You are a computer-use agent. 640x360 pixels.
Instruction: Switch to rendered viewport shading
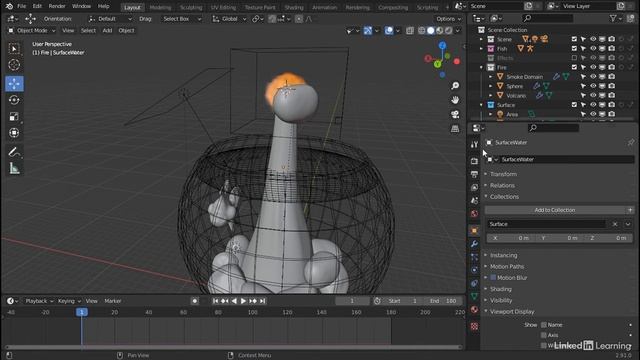point(449,31)
